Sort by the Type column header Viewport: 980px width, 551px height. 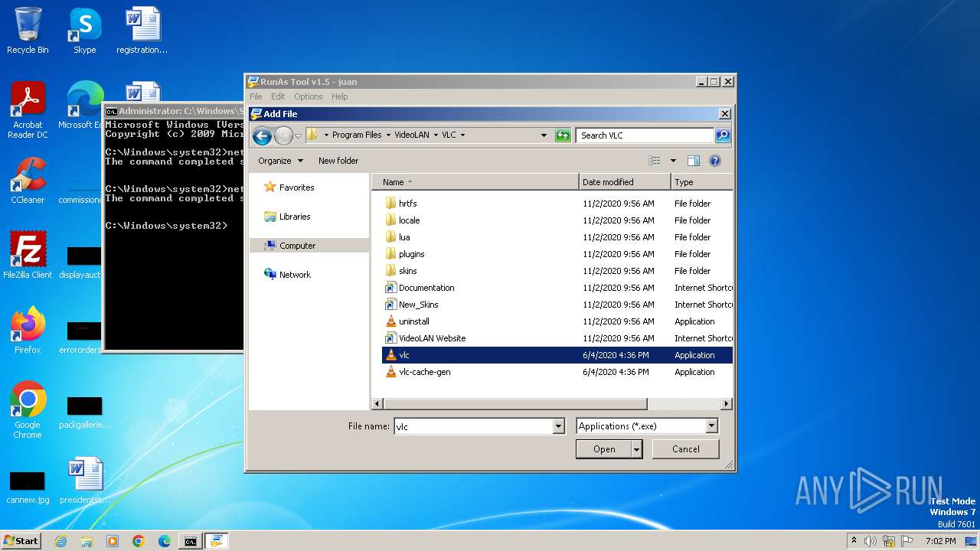[x=702, y=182]
